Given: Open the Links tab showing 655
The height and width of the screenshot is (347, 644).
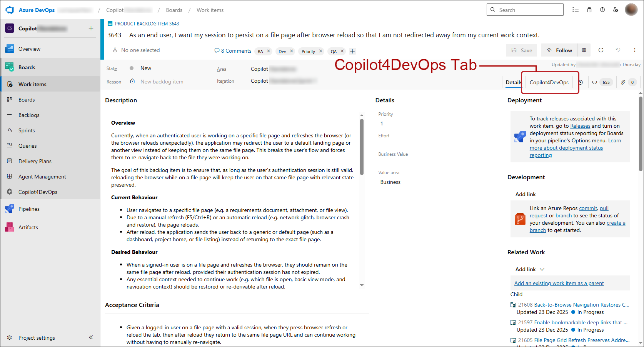Looking at the screenshot, I should (602, 82).
